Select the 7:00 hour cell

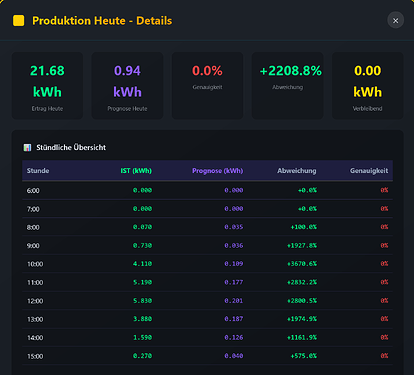33,209
